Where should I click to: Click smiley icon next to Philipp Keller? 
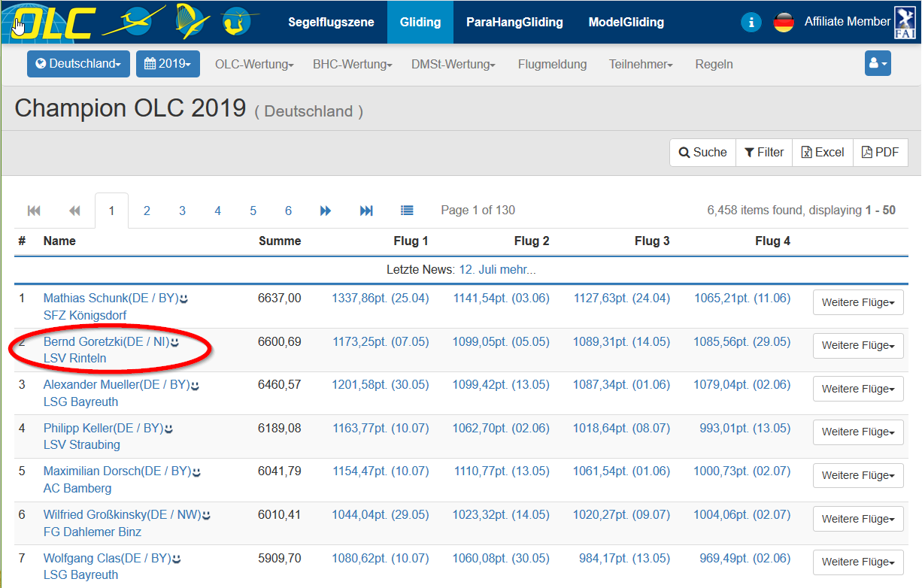pyautogui.click(x=168, y=429)
